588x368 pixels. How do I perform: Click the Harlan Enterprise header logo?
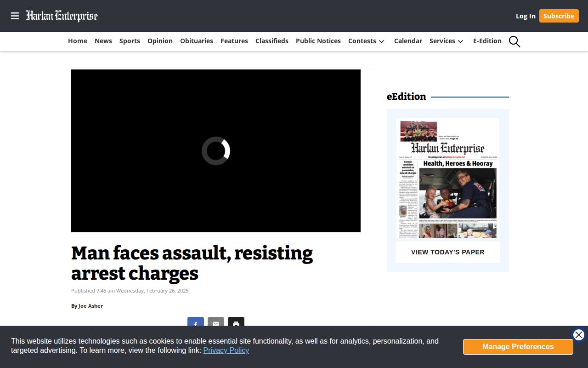pyautogui.click(x=62, y=16)
